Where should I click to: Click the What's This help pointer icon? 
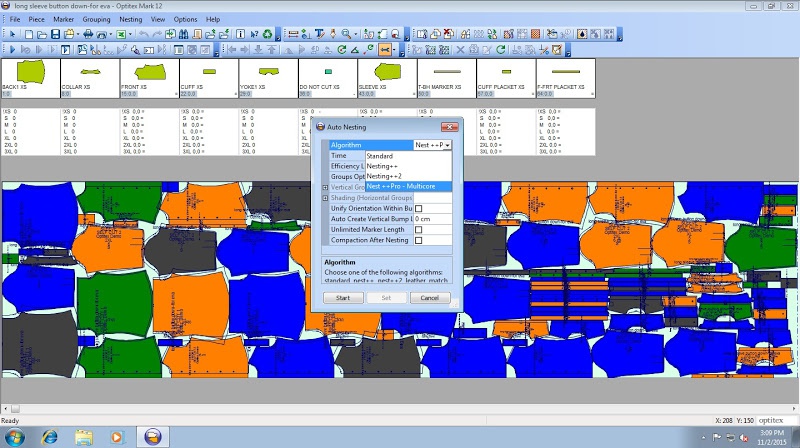254,34
